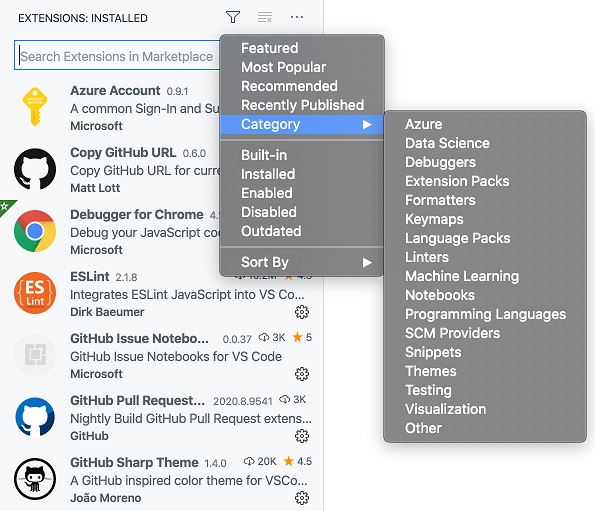The width and height of the screenshot is (595, 511).
Task: Open the Copy GitHub URL extension entry
Action: (117, 170)
